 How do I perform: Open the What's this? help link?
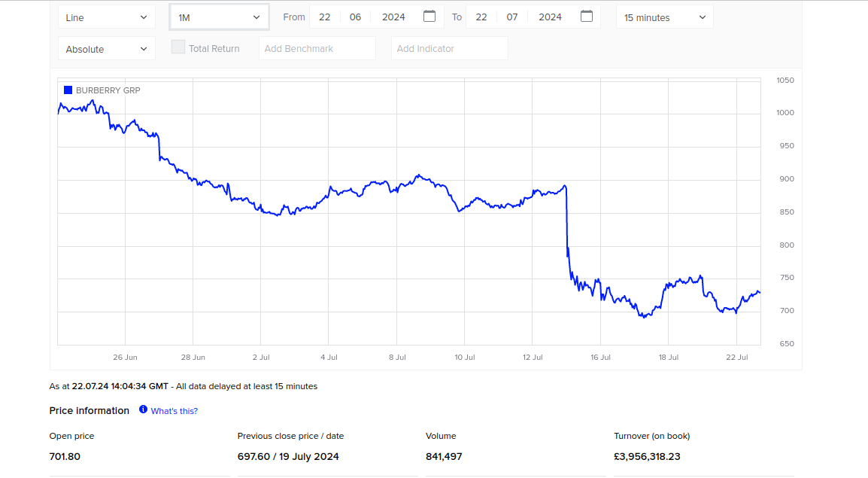[172, 410]
